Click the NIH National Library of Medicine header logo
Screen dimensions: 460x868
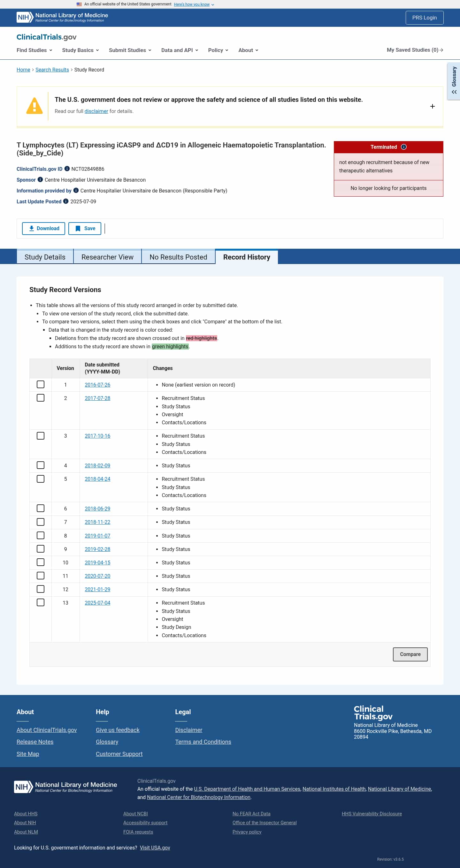62,18
